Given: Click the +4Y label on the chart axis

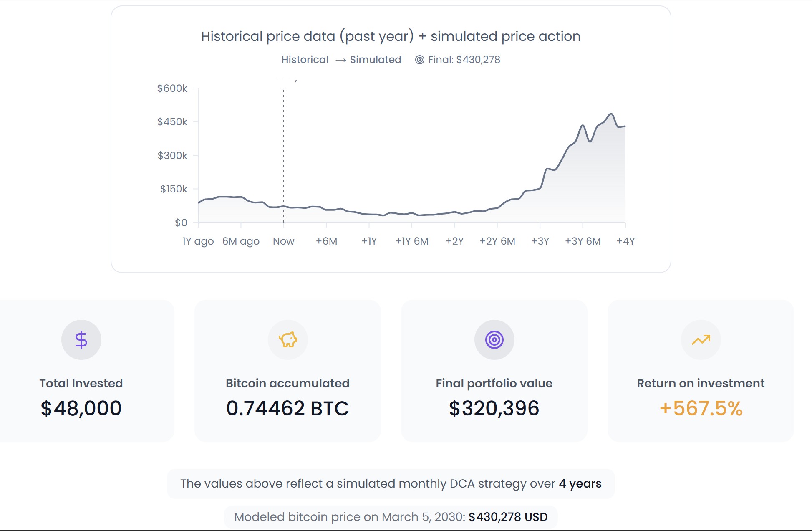Looking at the screenshot, I should [626, 241].
